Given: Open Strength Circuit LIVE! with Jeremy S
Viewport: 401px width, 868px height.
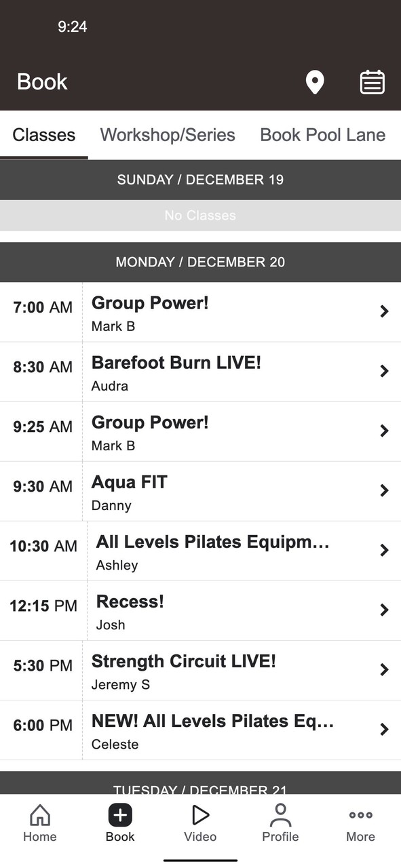Looking at the screenshot, I should point(200,670).
